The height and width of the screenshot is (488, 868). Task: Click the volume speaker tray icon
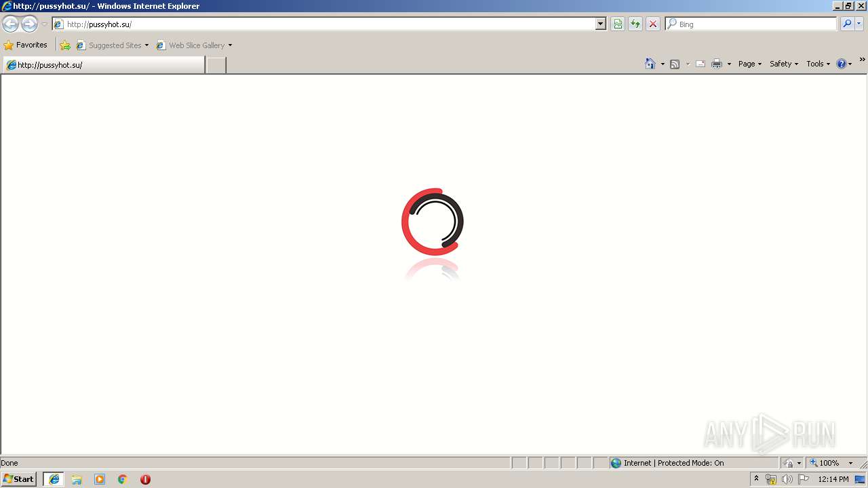[x=787, y=479]
